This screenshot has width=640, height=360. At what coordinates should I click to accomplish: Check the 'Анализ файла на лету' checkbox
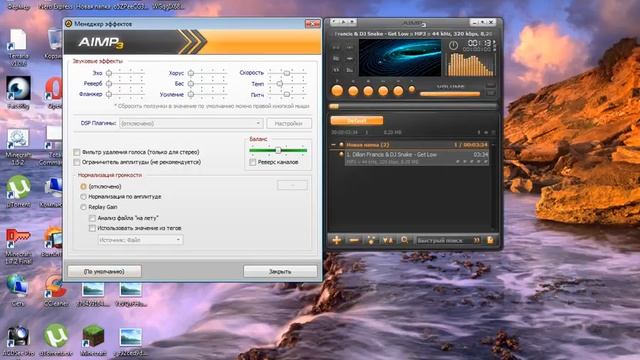point(92,218)
